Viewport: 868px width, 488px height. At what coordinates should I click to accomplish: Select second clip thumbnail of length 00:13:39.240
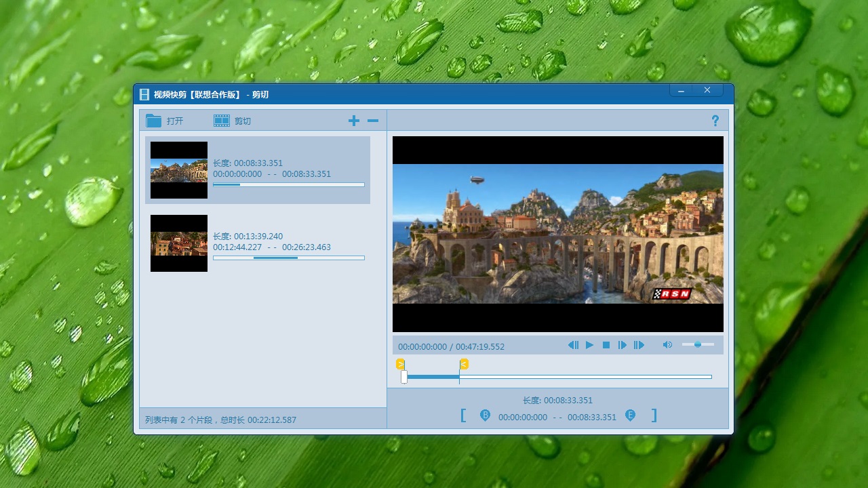179,243
